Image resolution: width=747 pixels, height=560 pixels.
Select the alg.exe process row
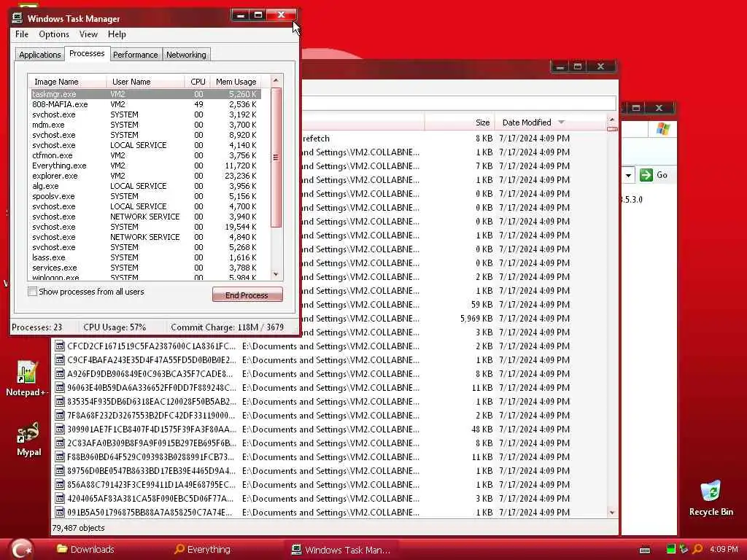[x=146, y=186]
